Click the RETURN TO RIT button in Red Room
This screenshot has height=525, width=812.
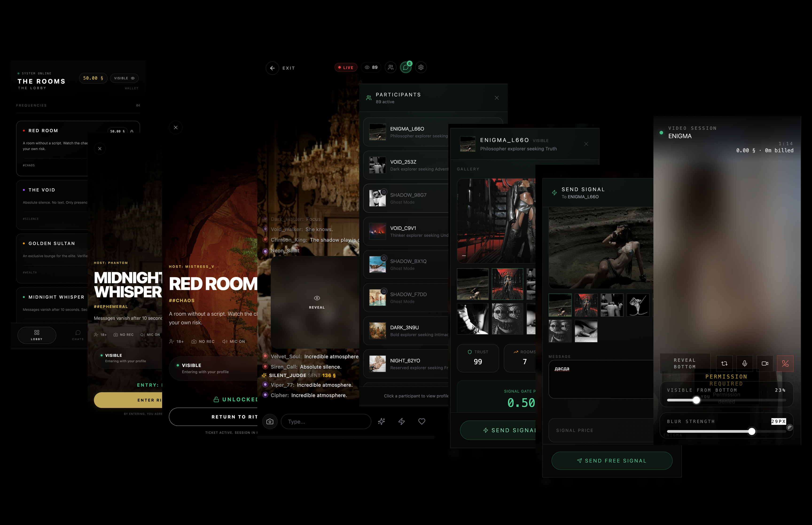point(213,417)
